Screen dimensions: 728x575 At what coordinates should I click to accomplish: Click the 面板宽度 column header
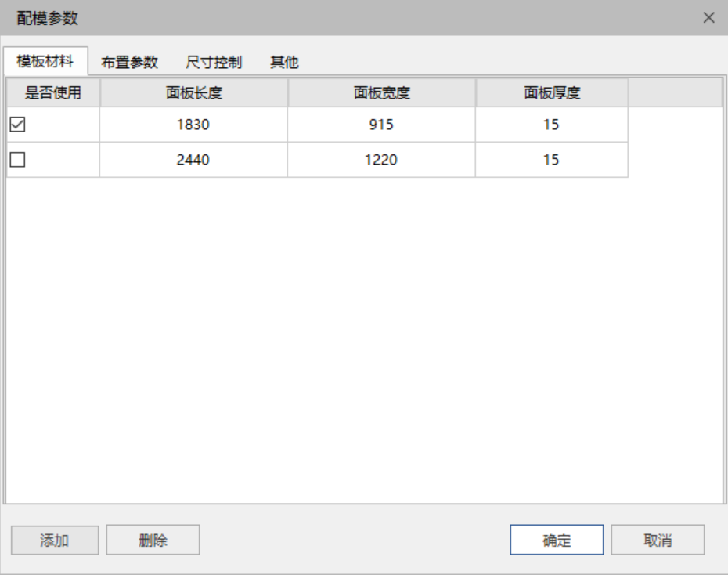coord(382,93)
